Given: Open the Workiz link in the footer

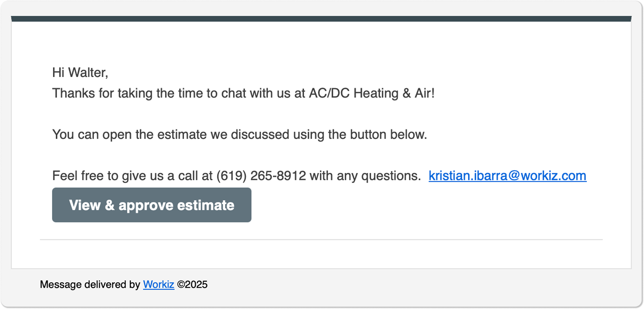Looking at the screenshot, I should point(159,285).
